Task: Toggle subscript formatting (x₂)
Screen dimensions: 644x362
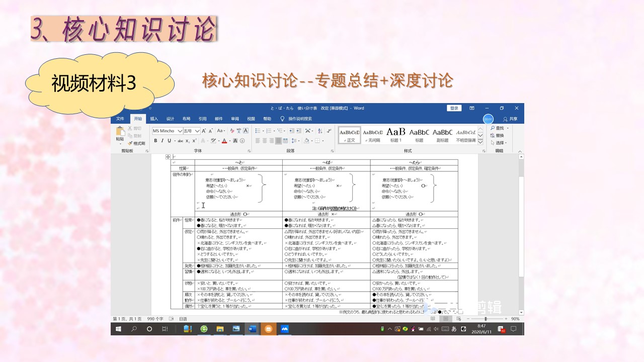Action: tap(187, 141)
